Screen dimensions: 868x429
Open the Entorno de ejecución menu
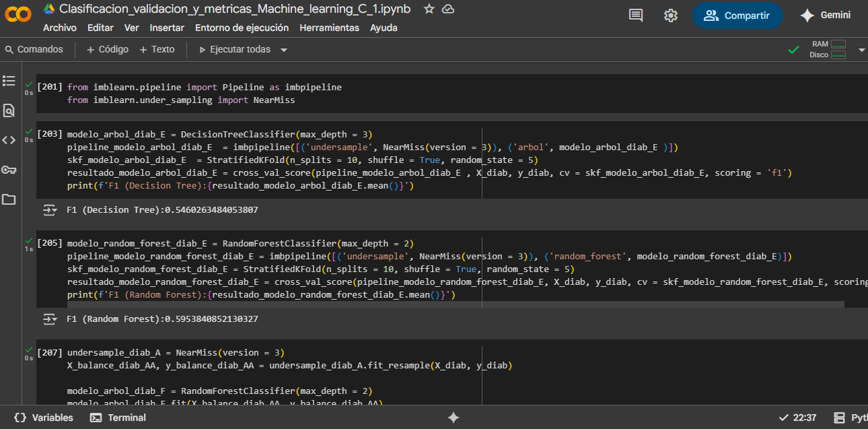[242, 28]
